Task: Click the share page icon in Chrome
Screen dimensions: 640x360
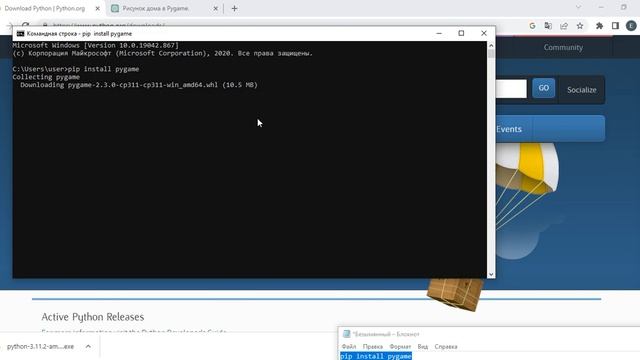Action: click(564, 26)
